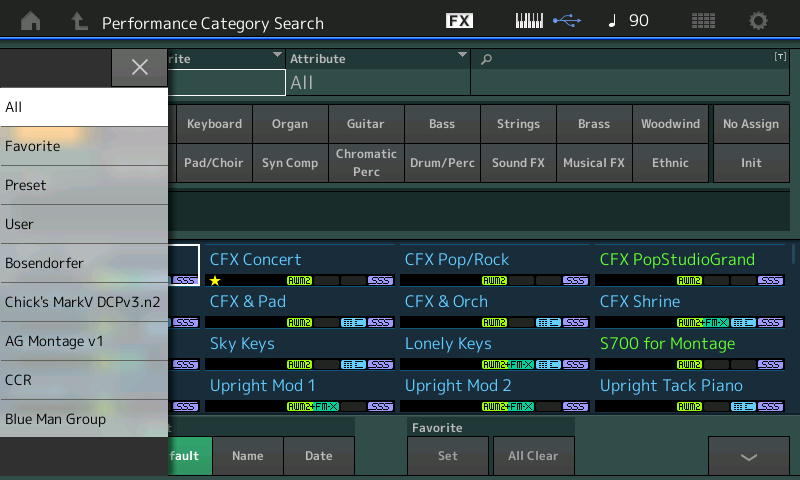Click the star on CFX Concert
The width and height of the screenshot is (800, 480).
[215, 281]
